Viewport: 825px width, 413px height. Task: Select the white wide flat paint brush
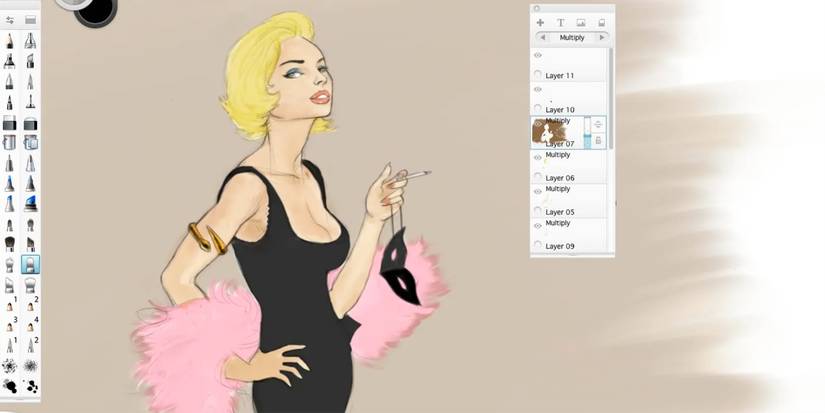pos(31,285)
